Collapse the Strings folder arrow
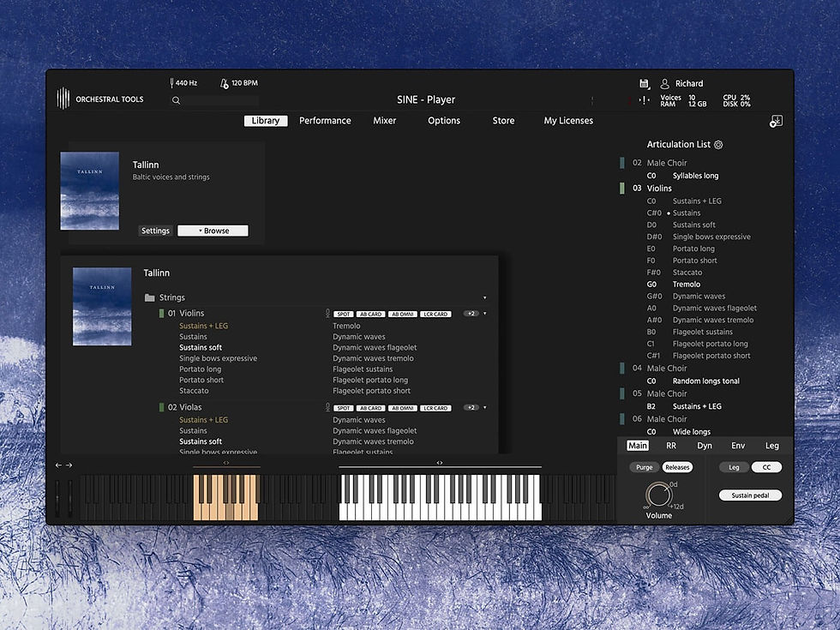The width and height of the screenshot is (840, 630). tap(485, 298)
